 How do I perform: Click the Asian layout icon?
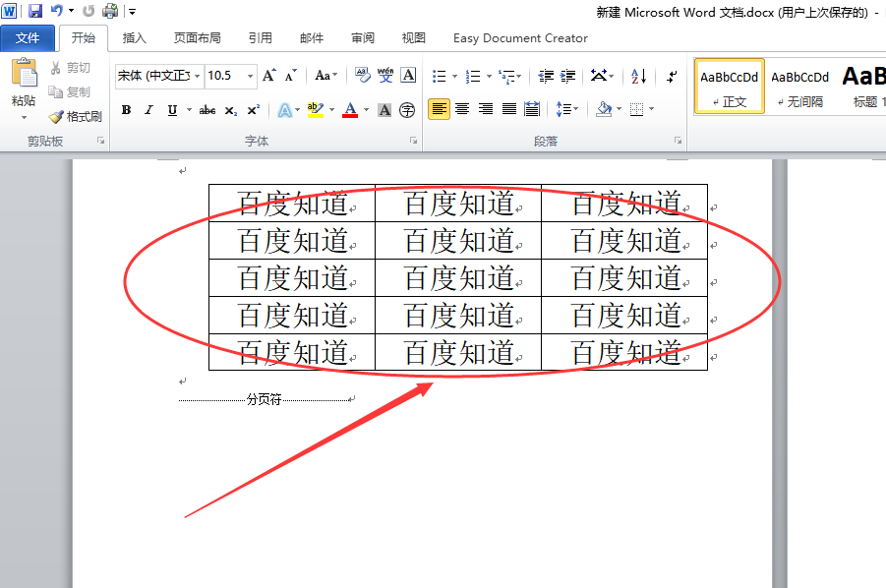click(x=599, y=75)
